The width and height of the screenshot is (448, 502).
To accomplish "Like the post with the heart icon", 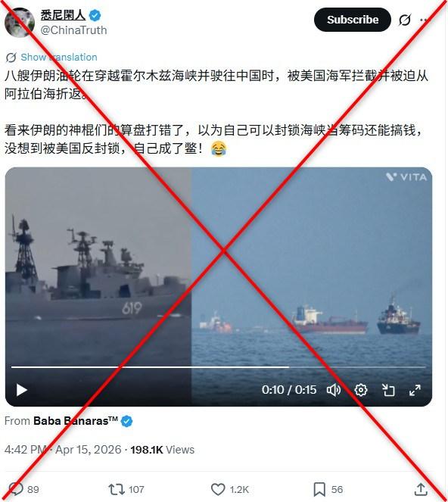I will 218,489.
